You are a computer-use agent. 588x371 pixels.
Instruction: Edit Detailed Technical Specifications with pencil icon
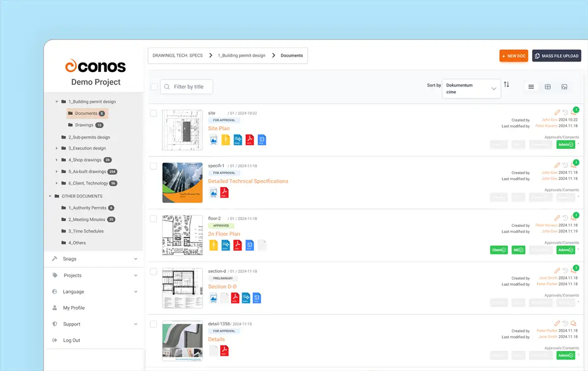pos(557,165)
